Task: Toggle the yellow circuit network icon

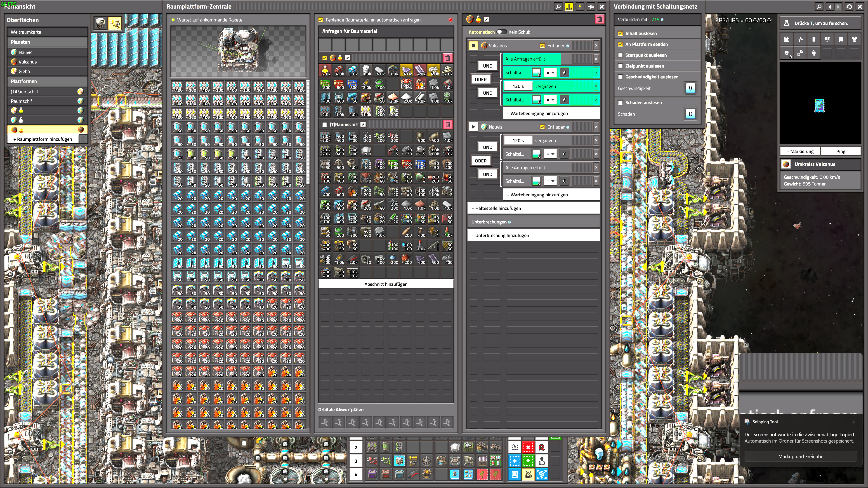Action: pyautogui.click(x=569, y=6)
